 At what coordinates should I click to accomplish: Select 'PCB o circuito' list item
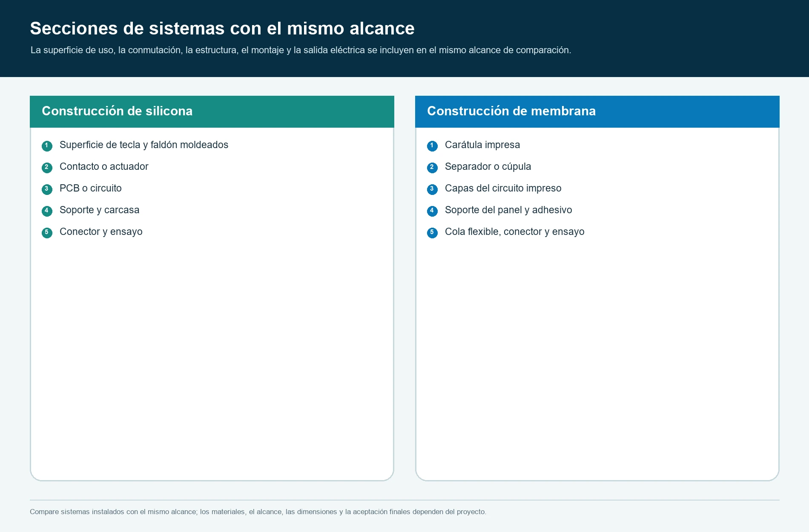91,189
